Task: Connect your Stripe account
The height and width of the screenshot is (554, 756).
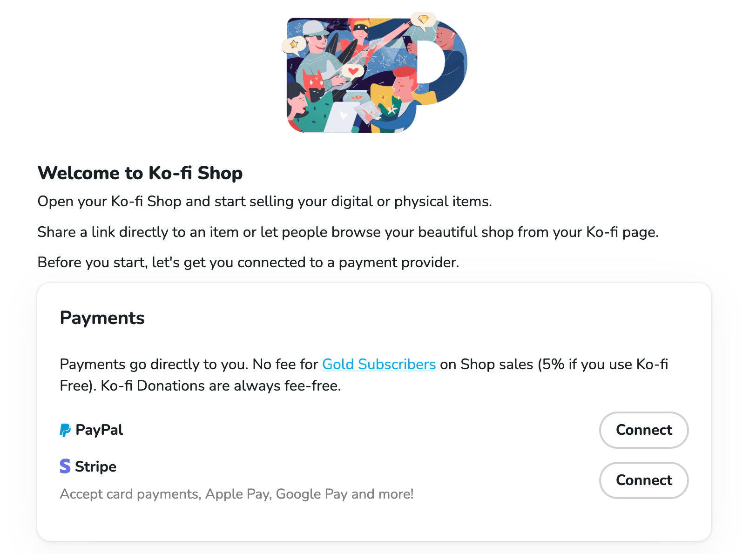Action: 644,480
